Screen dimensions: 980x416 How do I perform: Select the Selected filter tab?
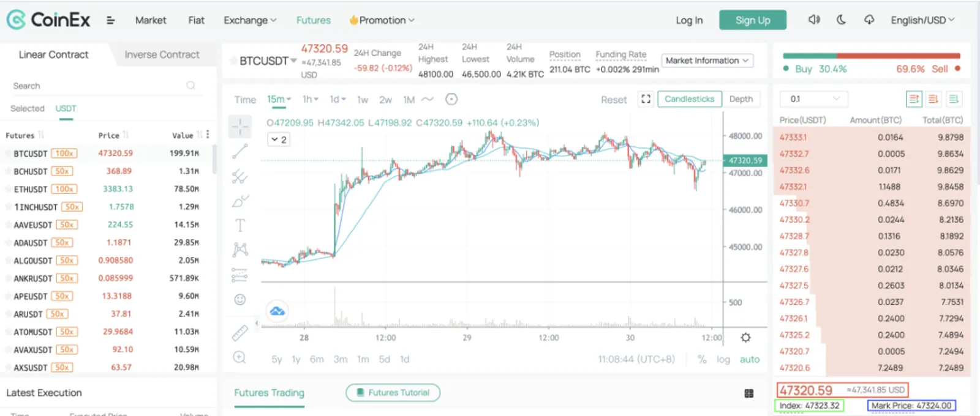point(28,108)
